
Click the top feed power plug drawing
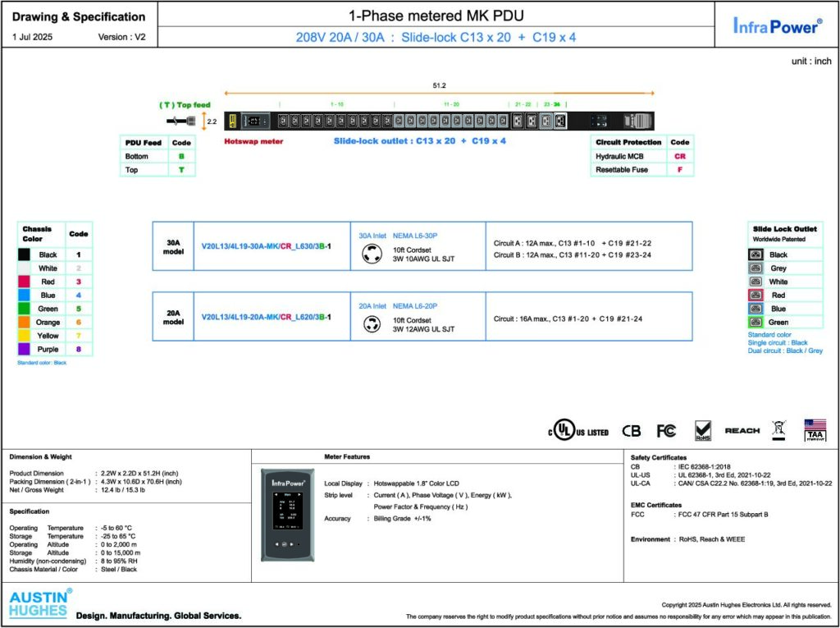[x=180, y=121]
